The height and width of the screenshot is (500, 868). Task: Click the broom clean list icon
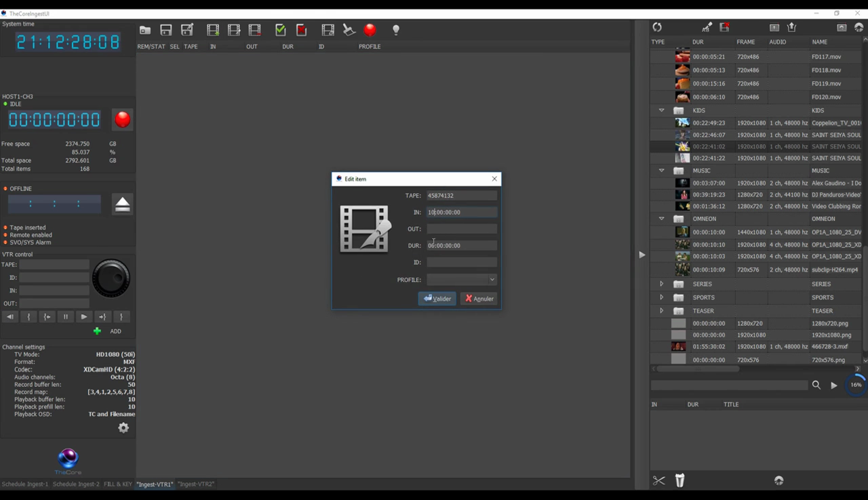349,30
